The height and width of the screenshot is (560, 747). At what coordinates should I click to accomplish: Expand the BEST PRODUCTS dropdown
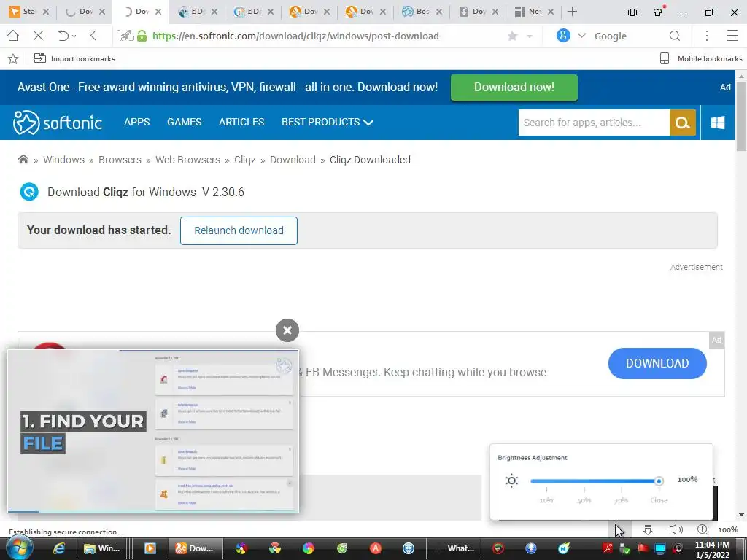pyautogui.click(x=328, y=122)
